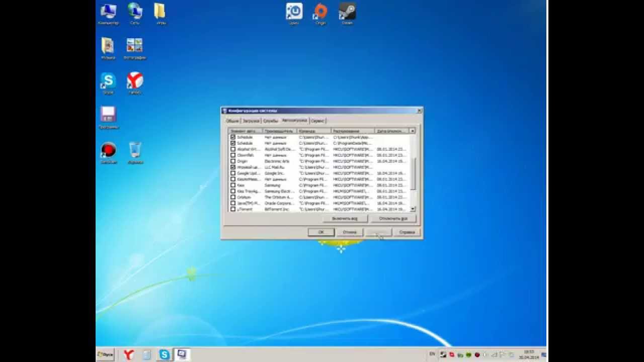The width and height of the screenshot is (644, 362).
Task: Launch Uplay from the desktop shortcut
Action: [294, 13]
